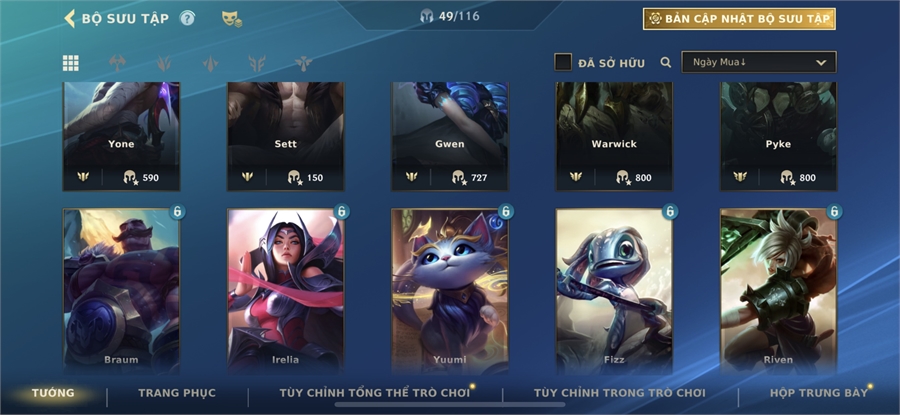Click the search magnifier icon
The image size is (900, 415).
666,63
